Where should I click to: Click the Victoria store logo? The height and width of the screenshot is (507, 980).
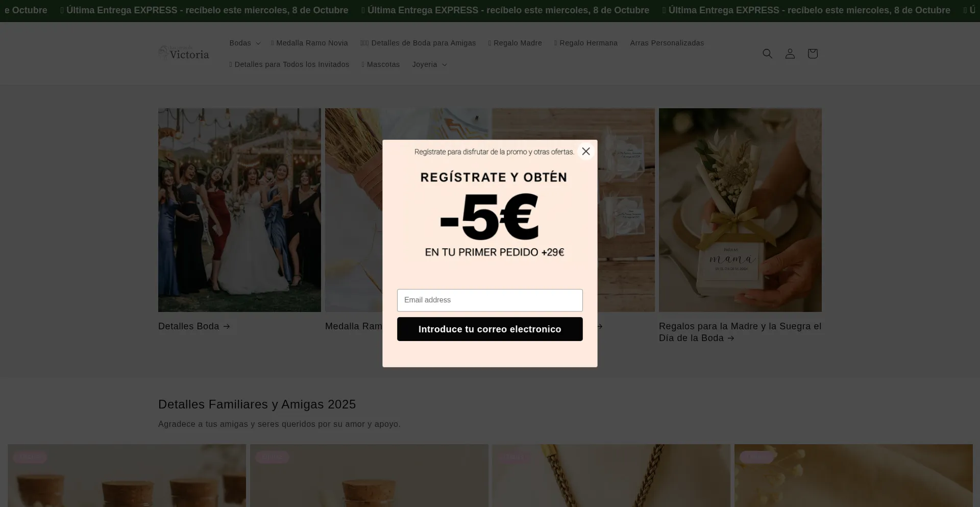coord(184,53)
